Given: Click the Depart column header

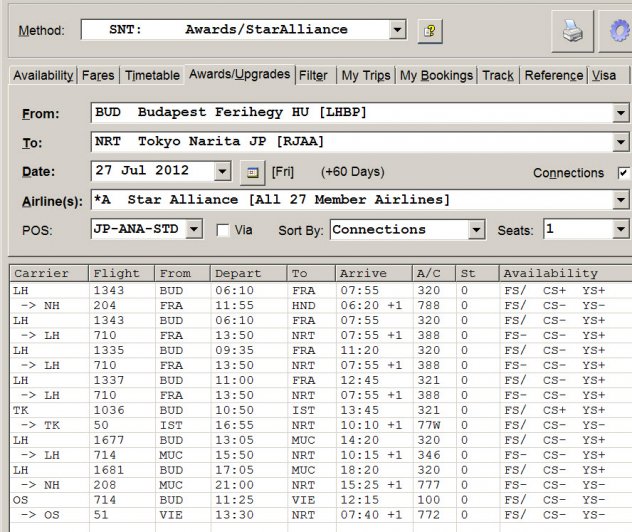Looking at the screenshot, I should tap(248, 273).
